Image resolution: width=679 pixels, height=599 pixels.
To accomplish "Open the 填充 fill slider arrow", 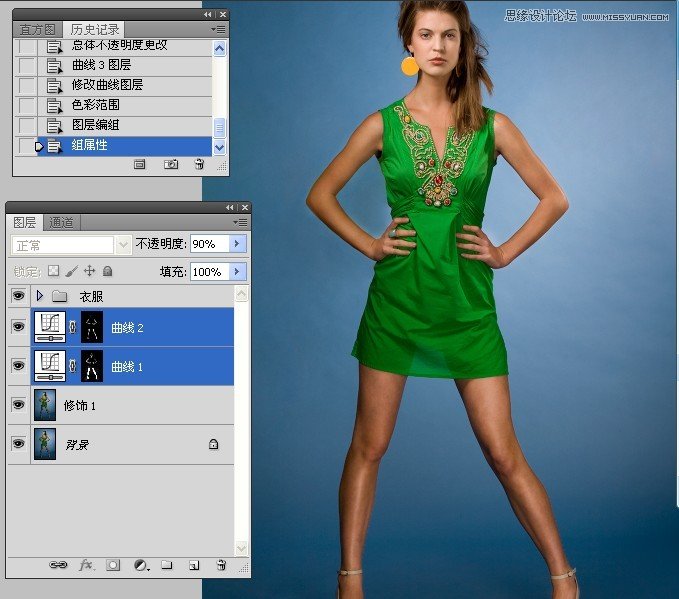I will pos(238,272).
